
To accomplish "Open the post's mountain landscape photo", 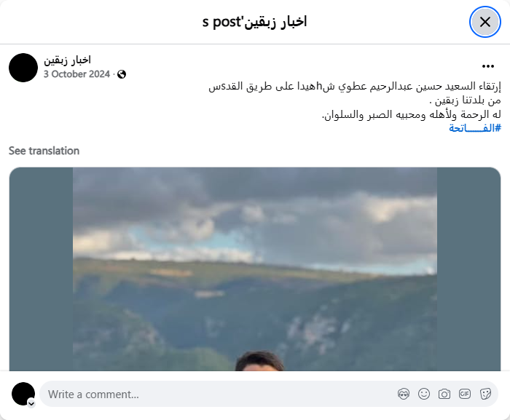I will (x=255, y=269).
